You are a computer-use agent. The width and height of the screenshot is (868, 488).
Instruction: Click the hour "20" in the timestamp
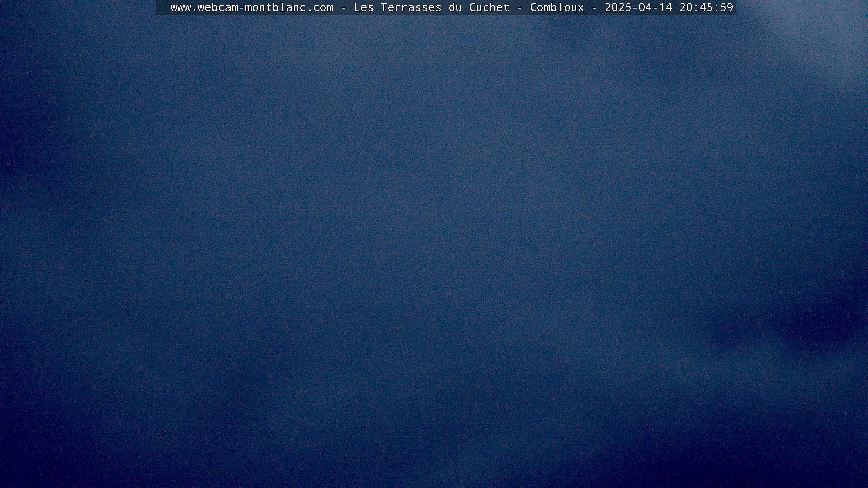[x=686, y=7]
